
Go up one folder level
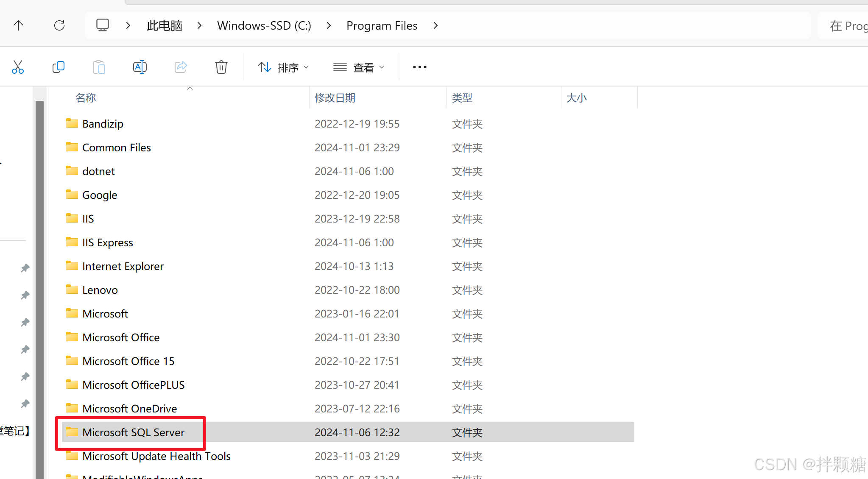tap(18, 25)
